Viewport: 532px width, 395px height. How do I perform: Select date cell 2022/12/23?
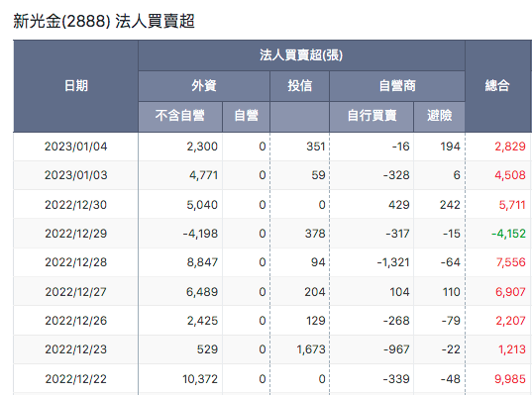pyautogui.click(x=76, y=349)
